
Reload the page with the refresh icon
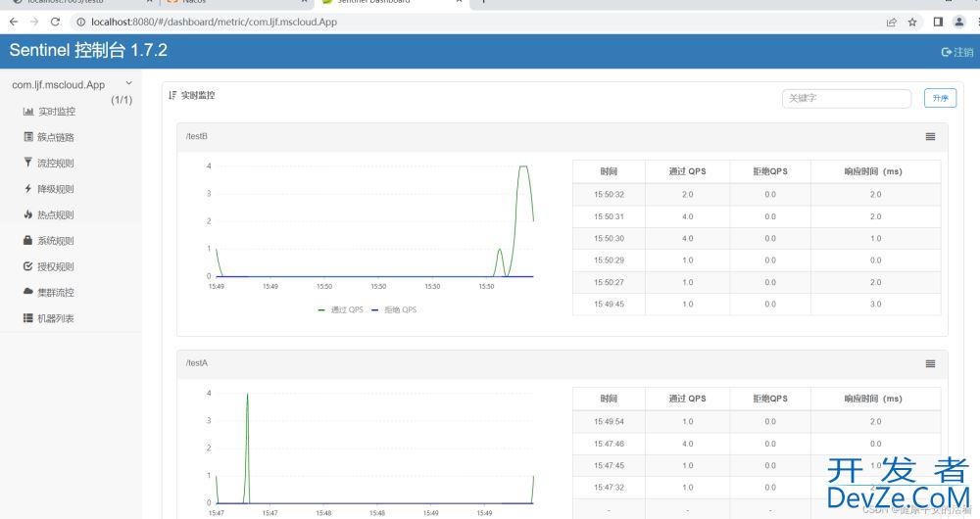[x=55, y=22]
